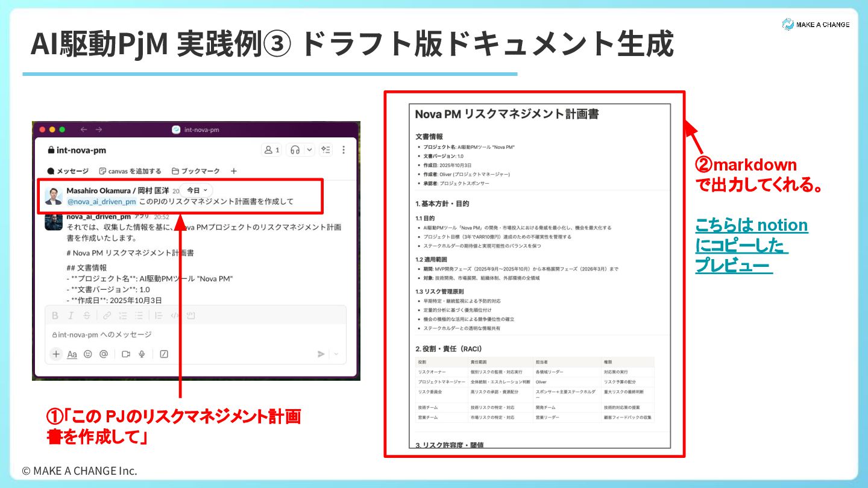
Task: Switch to the メッセージ tab
Action: pos(68,171)
